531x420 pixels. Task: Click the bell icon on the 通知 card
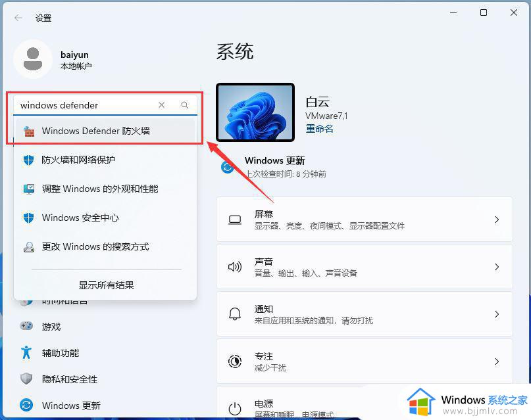pos(235,314)
